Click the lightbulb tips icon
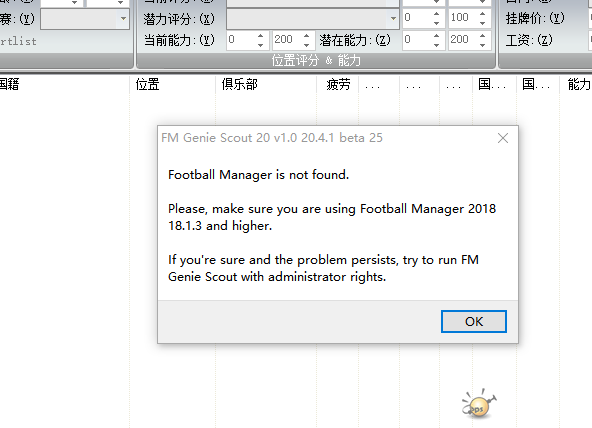The height and width of the screenshot is (428, 592). 479,404
